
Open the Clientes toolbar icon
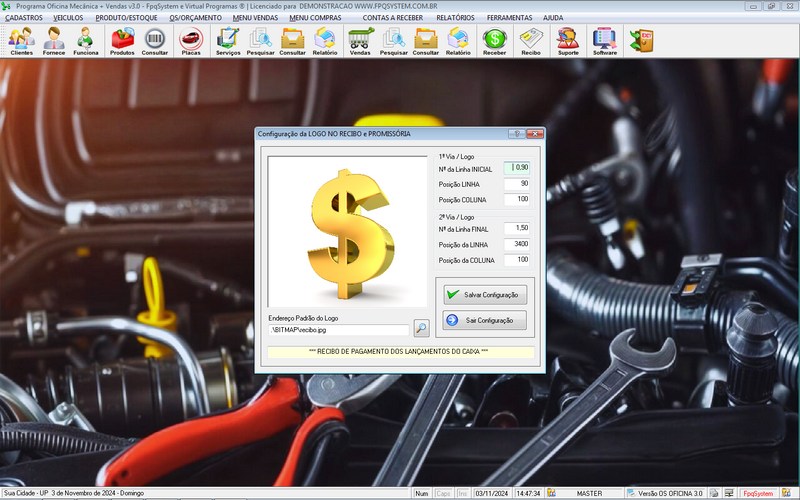pos(21,40)
